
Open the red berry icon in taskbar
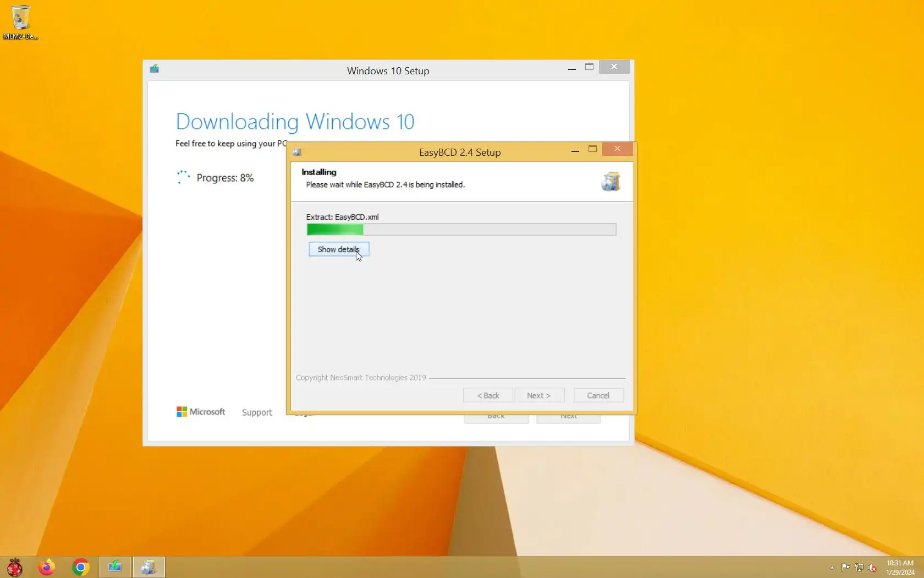(x=15, y=567)
